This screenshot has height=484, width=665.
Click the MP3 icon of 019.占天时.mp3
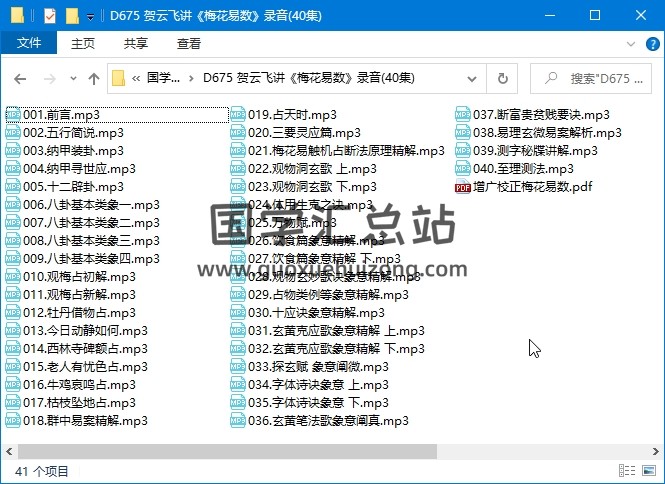click(x=238, y=115)
